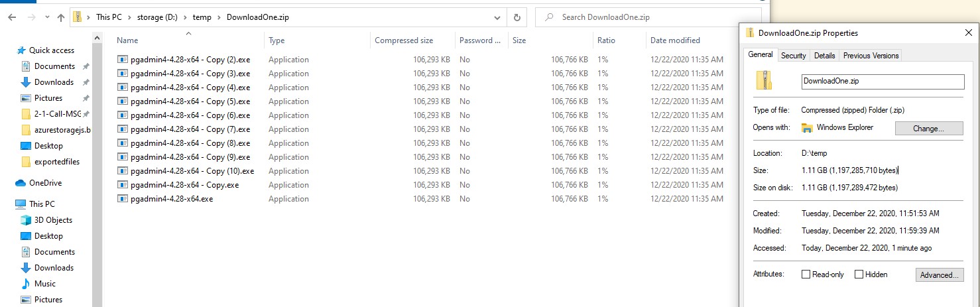Viewport: 980px width, 307px height.
Task: Switch to the Security tab
Action: coord(793,56)
